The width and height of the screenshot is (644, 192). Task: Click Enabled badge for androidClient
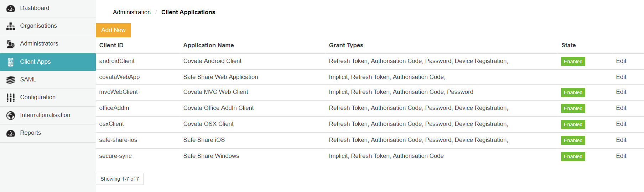coord(573,62)
